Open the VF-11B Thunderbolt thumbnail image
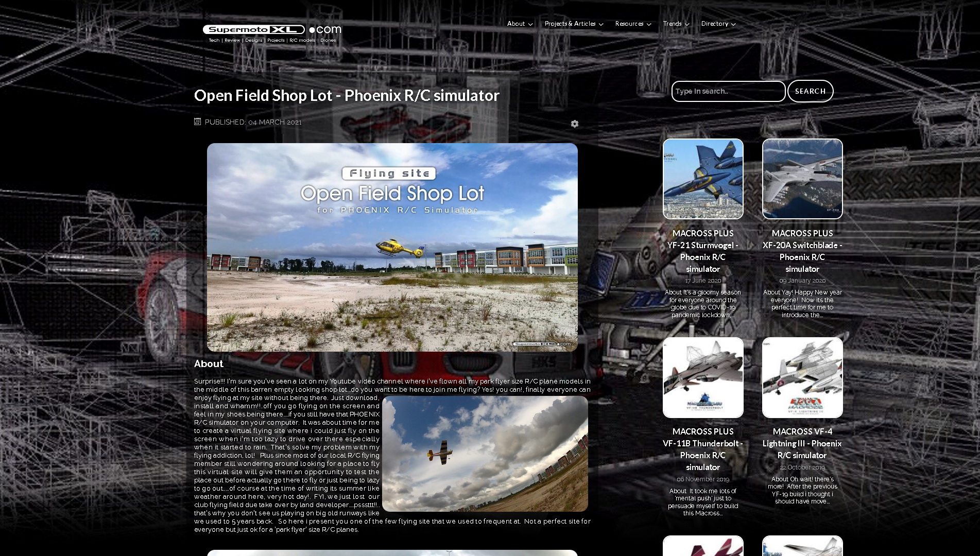Screen dimensions: 980x556 pyautogui.click(x=703, y=377)
